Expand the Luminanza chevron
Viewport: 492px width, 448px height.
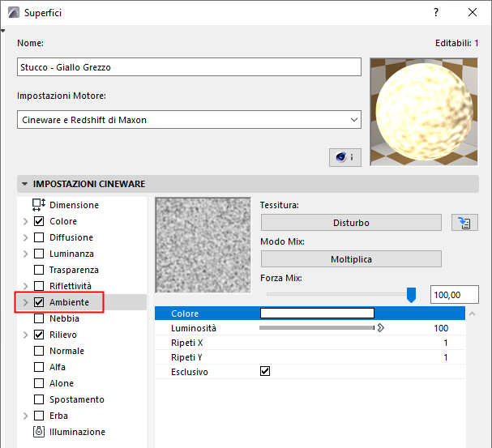click(x=26, y=254)
